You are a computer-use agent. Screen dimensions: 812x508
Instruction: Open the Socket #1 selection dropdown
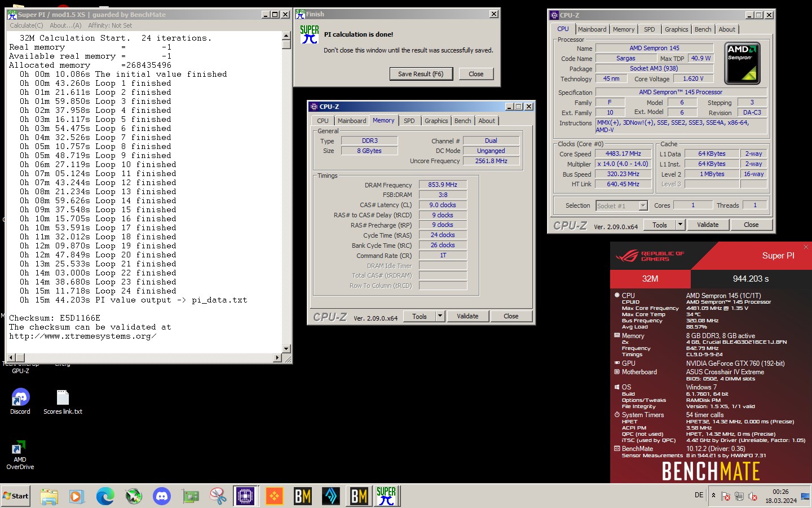coord(643,206)
